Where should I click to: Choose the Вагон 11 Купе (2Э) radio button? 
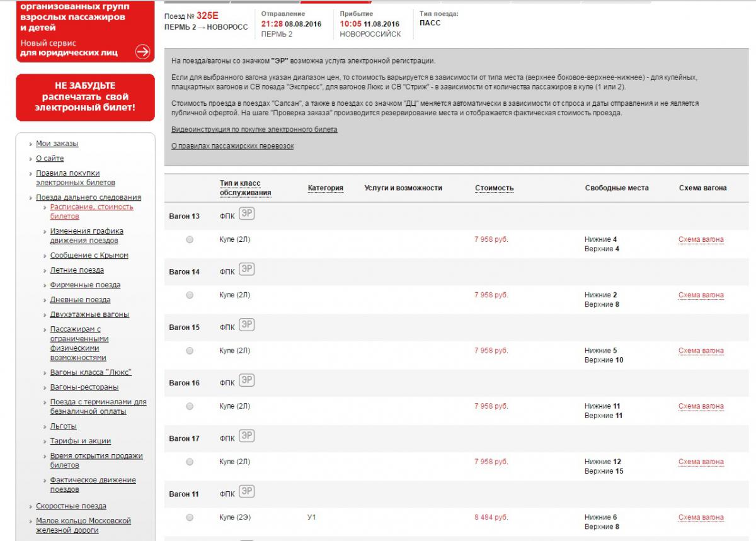click(190, 518)
